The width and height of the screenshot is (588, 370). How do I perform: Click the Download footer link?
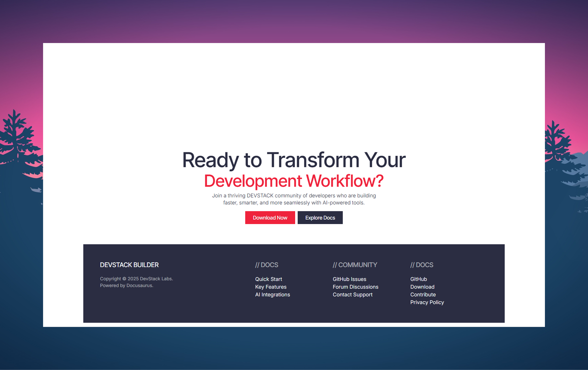click(422, 287)
